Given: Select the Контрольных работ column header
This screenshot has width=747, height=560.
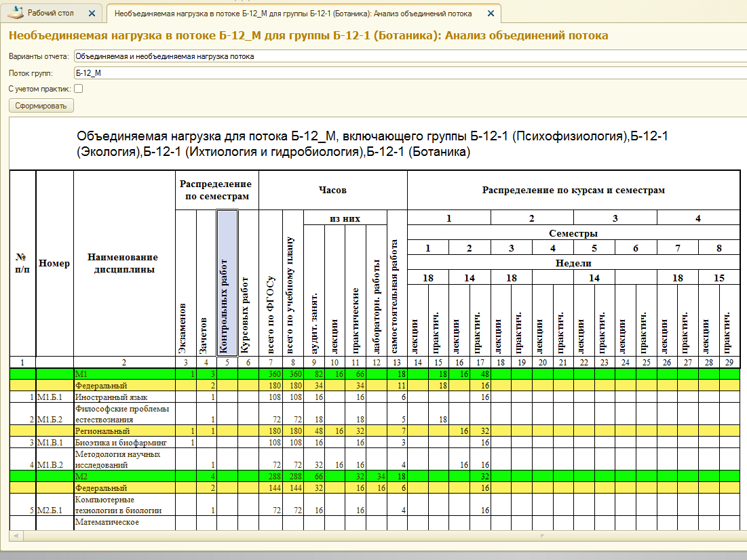Looking at the screenshot, I should tap(227, 283).
